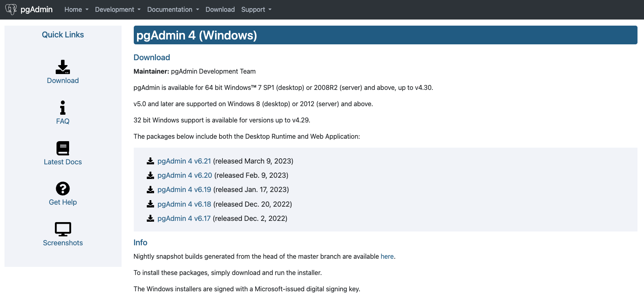Click '(released Feb. 9, 2023)' text
Viewport: 644px width, 299px height.
(251, 175)
